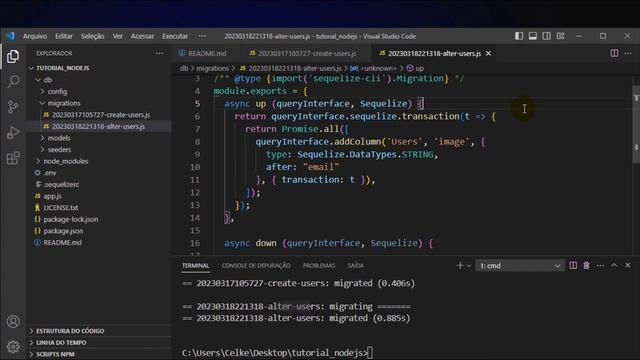640x360 pixels.
Task: Open the Ver menu
Action: click(x=118, y=36)
